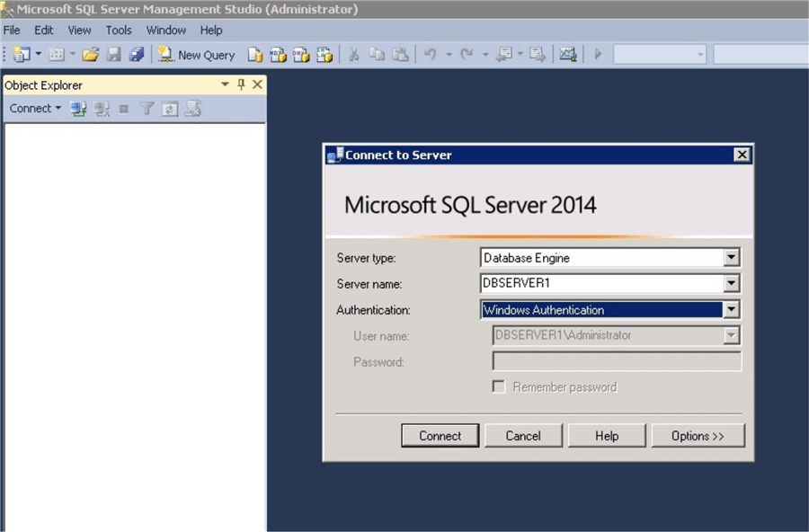The image size is (809, 532).
Task: Click the Options >> button
Action: (x=698, y=436)
